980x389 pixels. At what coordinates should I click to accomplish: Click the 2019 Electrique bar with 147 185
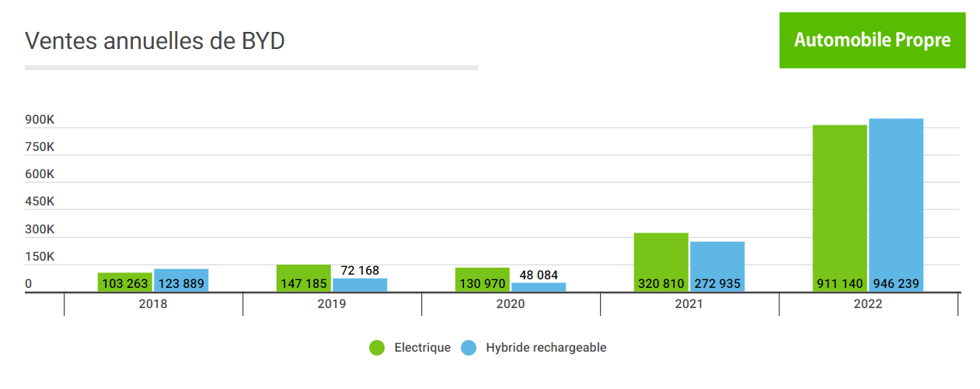[304, 279]
